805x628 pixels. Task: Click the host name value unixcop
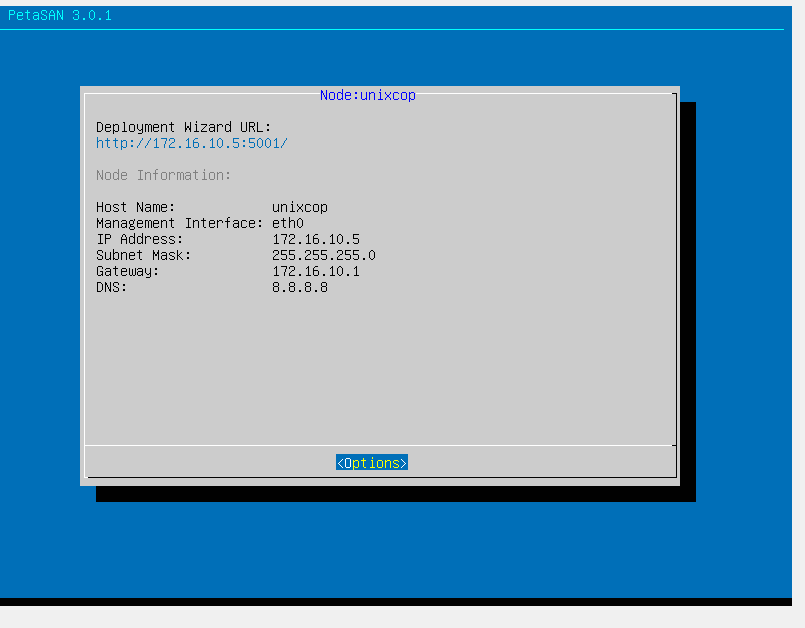pos(300,207)
